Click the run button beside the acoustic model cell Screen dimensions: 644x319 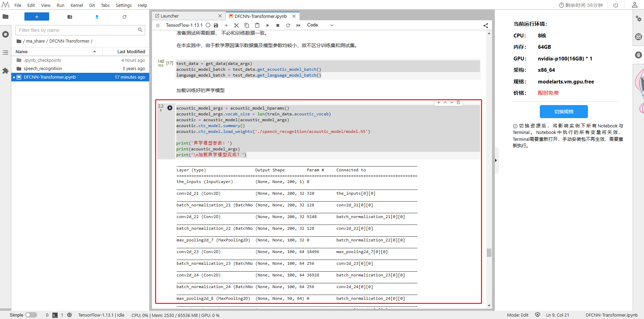tap(170, 108)
